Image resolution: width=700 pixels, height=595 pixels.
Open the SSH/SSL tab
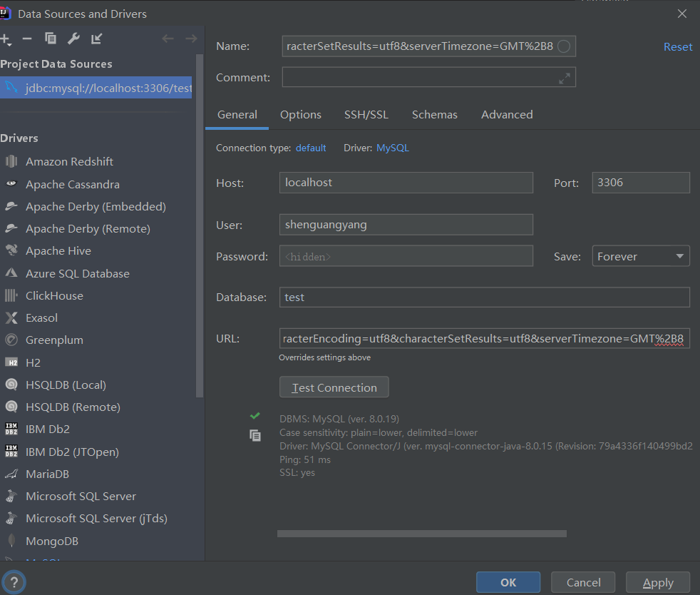(x=366, y=115)
